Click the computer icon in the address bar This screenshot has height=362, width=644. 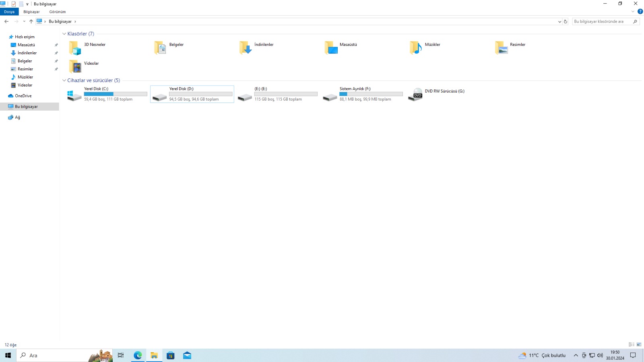[x=39, y=21]
